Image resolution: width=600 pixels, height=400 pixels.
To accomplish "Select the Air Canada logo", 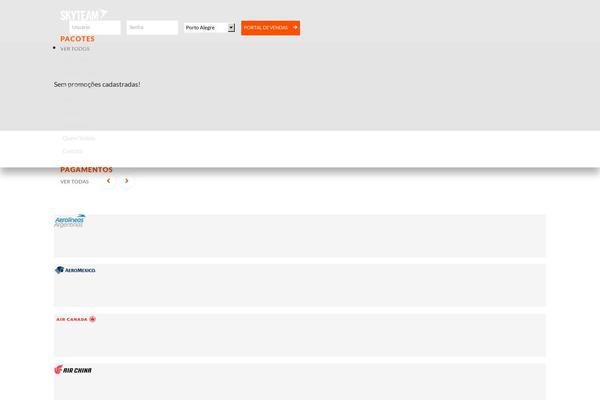I will pyautogui.click(x=76, y=319).
